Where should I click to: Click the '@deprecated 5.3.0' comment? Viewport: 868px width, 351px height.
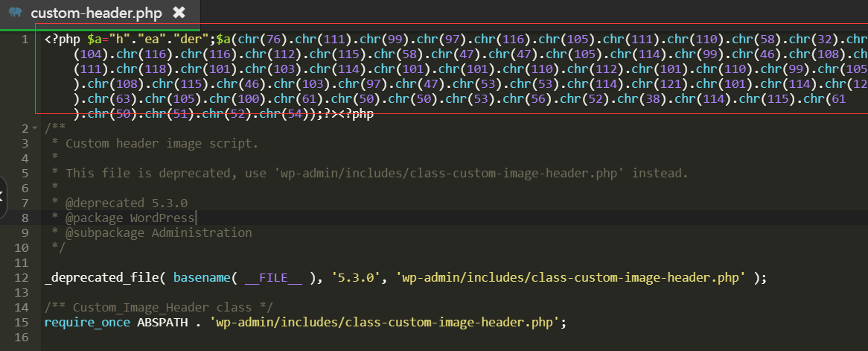(127, 203)
